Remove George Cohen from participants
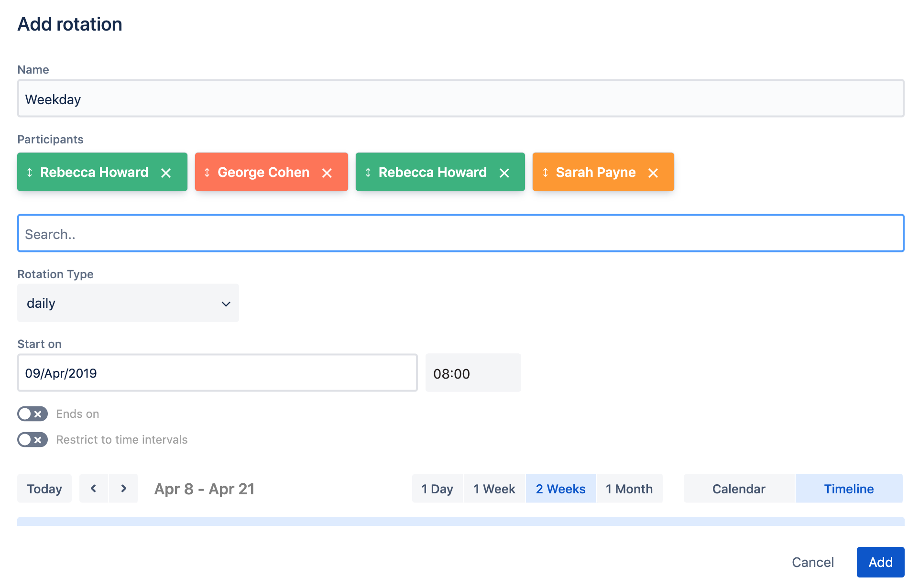 (x=327, y=173)
